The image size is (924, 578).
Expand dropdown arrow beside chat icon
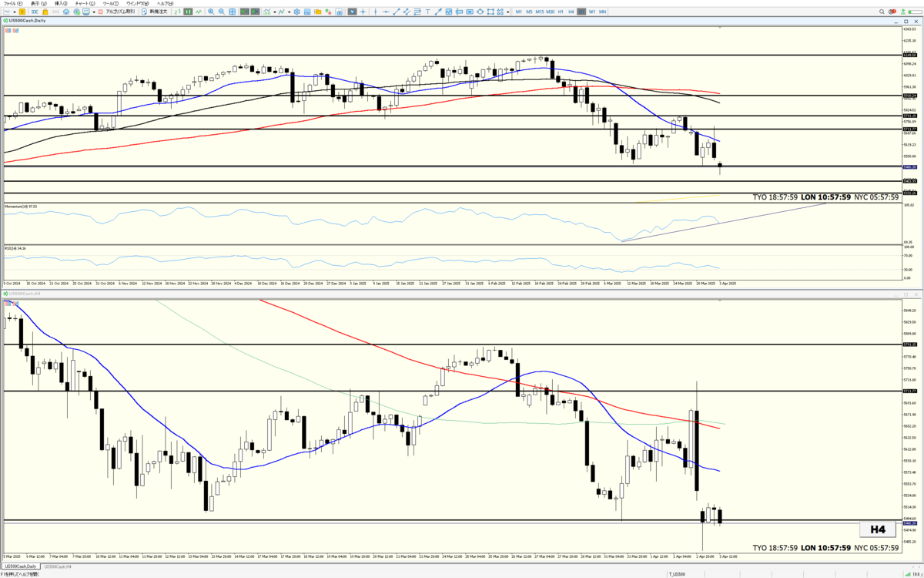tap(94, 12)
